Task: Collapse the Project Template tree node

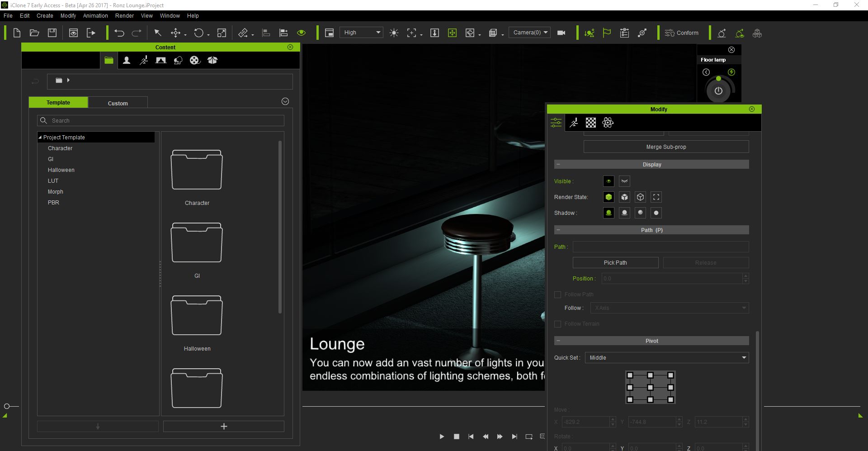Action: click(x=40, y=137)
